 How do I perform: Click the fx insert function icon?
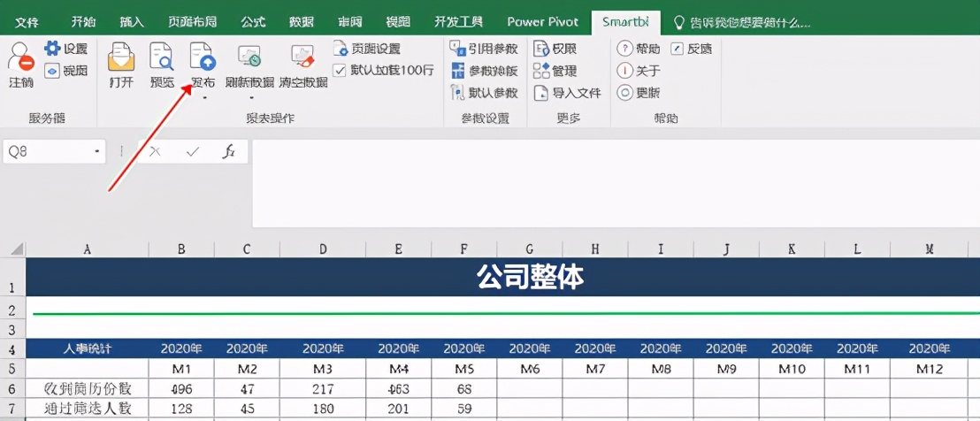pos(229,151)
